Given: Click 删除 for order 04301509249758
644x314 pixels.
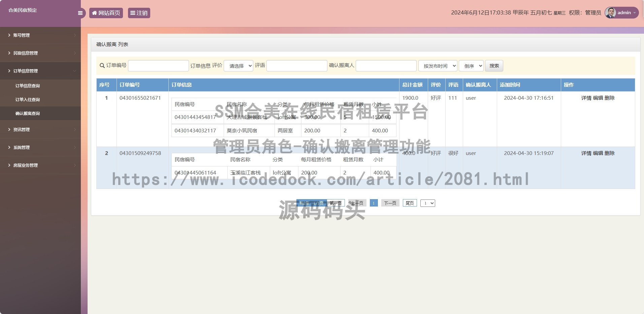Looking at the screenshot, I should [x=610, y=153].
